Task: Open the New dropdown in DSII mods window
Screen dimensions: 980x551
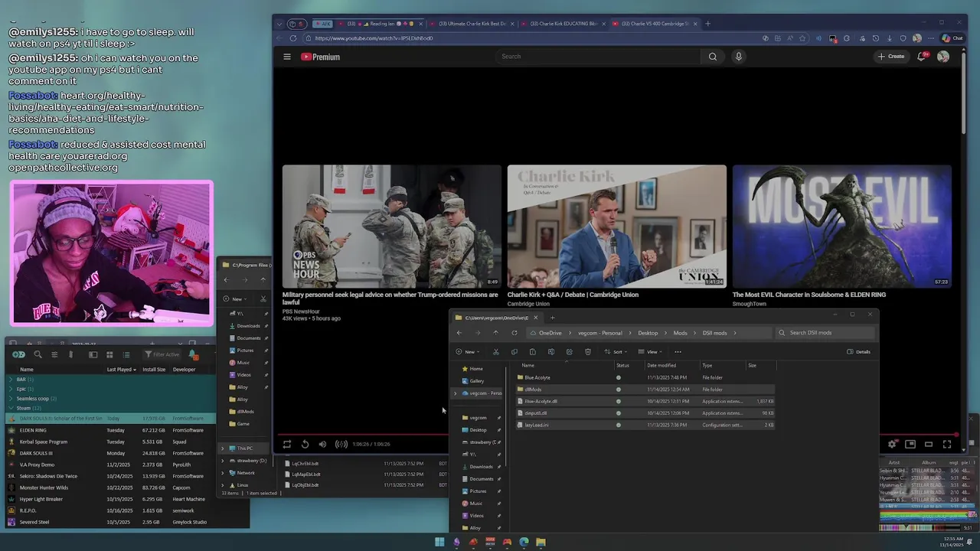Action: [x=467, y=352]
